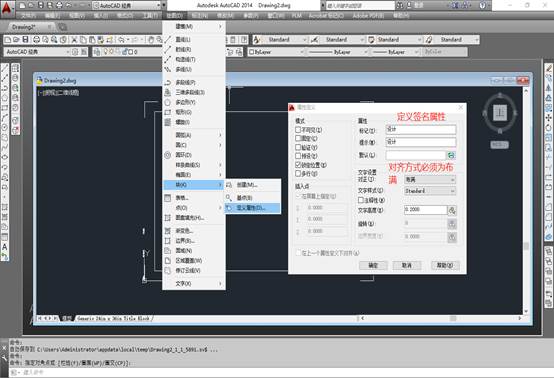Select the Polyline tool in the Draw toolbar

tap(5, 88)
